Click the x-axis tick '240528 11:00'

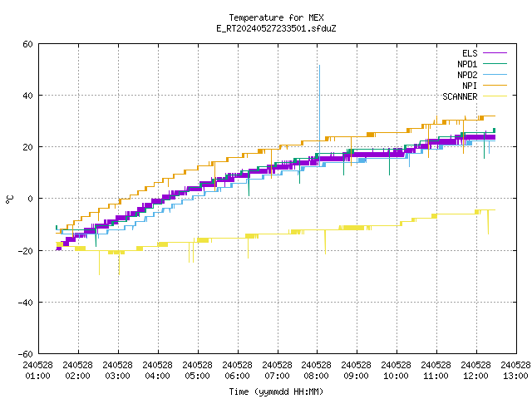coord(436,371)
